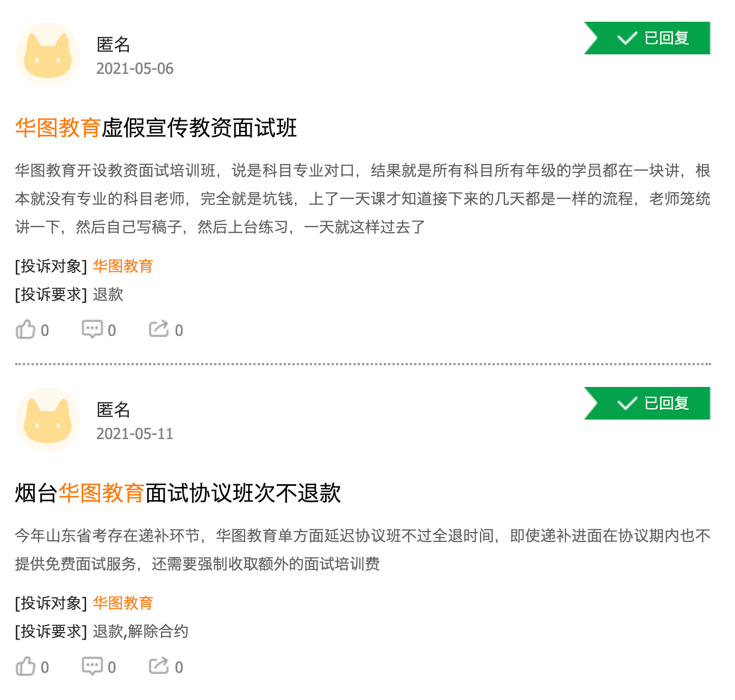Click the date 2021-05-06
Viewport: 735px width, 700px height.
[135, 69]
